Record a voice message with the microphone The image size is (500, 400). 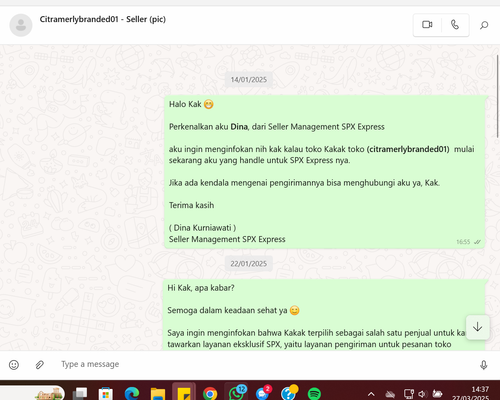[x=483, y=365]
